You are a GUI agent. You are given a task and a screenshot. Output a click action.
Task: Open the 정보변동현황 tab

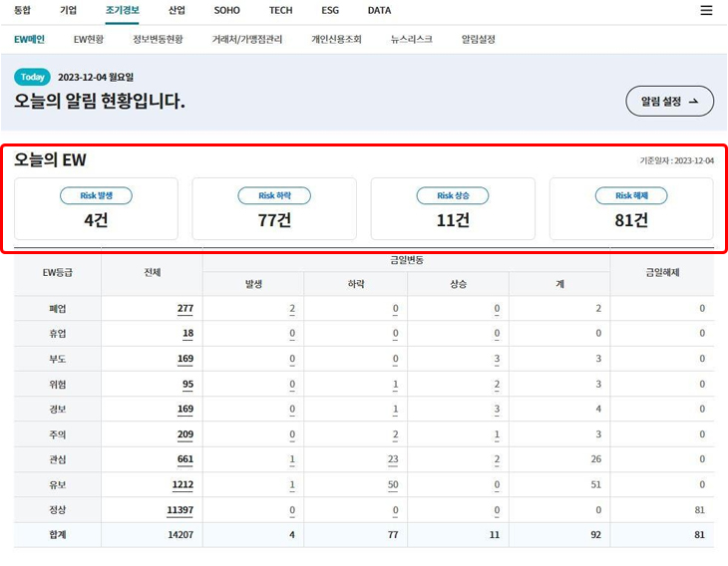click(158, 40)
